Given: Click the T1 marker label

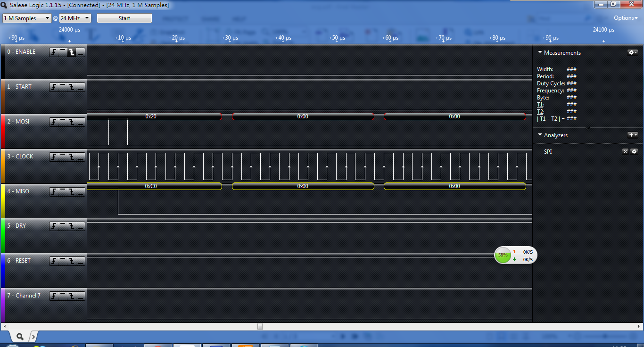Looking at the screenshot, I should click(x=540, y=105).
